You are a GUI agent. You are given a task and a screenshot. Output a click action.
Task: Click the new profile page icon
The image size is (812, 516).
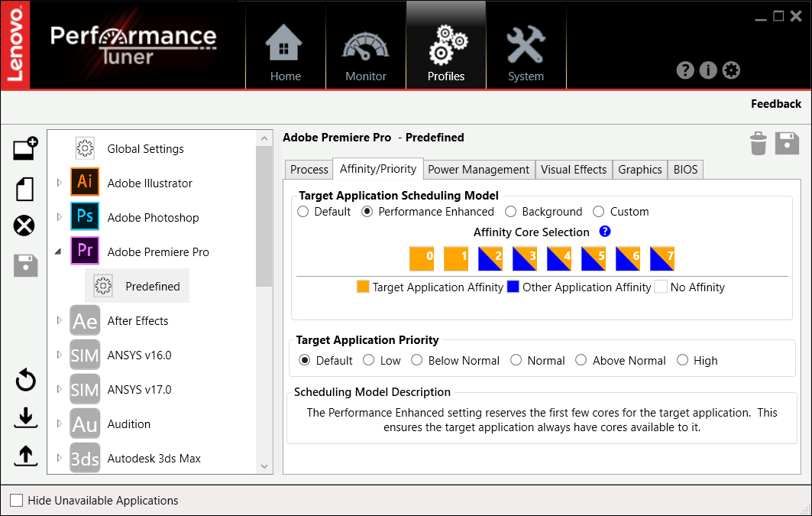point(25,189)
